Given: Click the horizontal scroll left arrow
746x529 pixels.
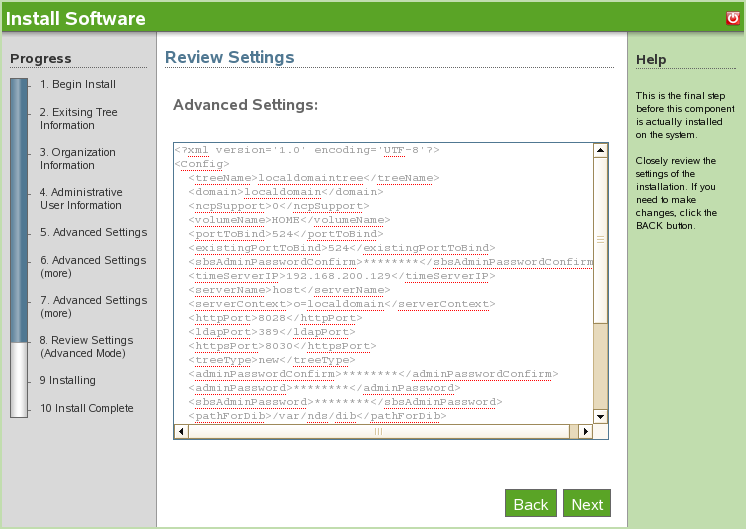Looking at the screenshot, I should (x=181, y=431).
